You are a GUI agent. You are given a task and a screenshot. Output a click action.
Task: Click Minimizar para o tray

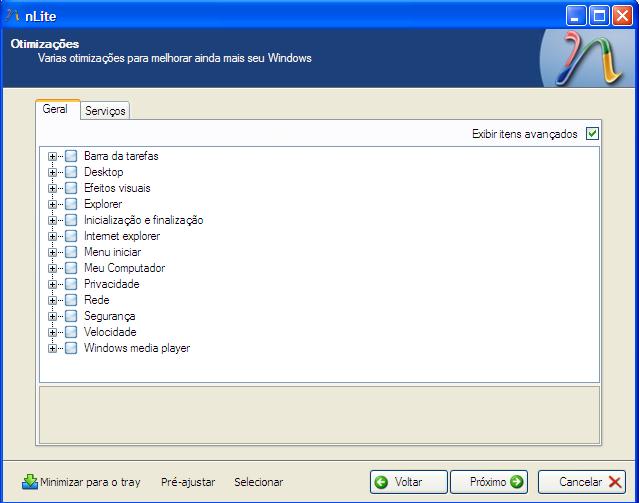click(x=81, y=482)
